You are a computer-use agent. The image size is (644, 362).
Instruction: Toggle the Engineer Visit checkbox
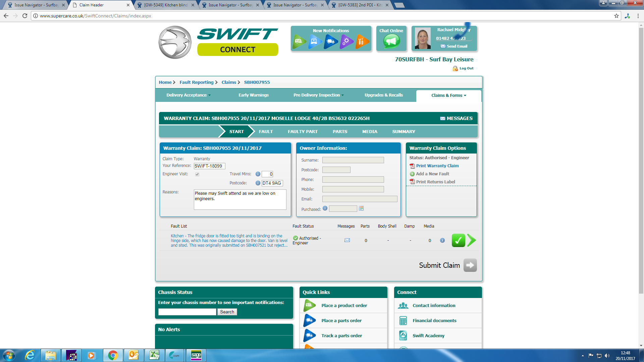pos(197,174)
